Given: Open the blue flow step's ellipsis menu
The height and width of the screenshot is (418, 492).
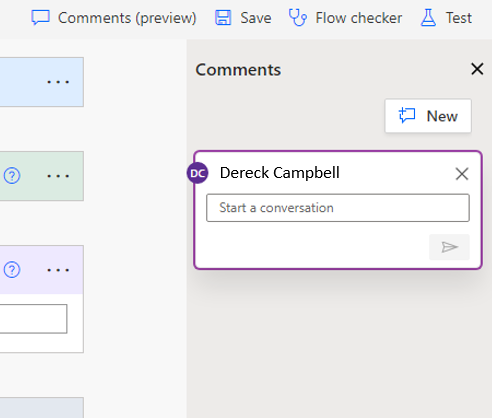Looking at the screenshot, I should pos(58,82).
